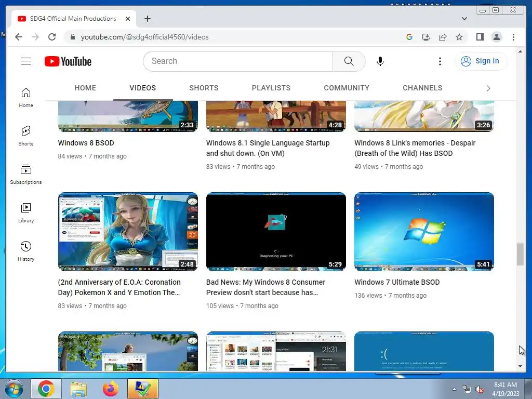Image resolution: width=532 pixels, height=399 pixels.
Task: Bookmark this page with the star
Action: [459, 37]
